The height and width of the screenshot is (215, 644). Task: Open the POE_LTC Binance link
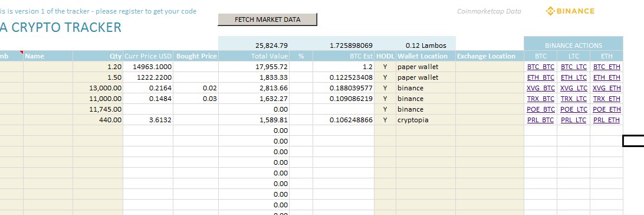pyautogui.click(x=574, y=109)
